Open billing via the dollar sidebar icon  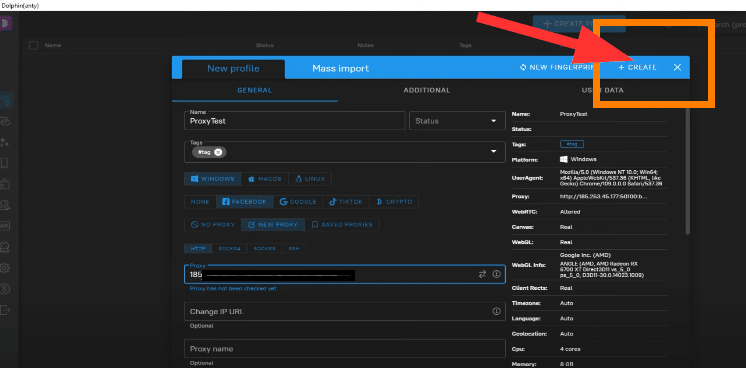5,288
